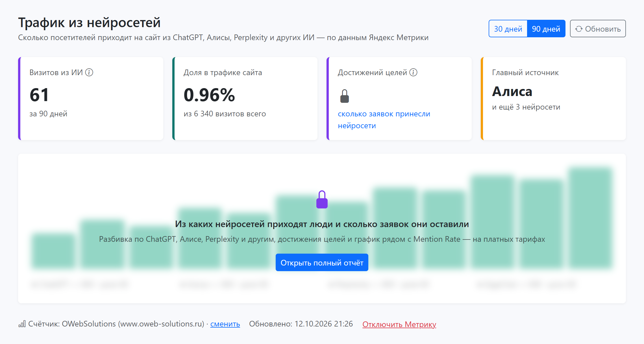Click Счётчик: OWebSolutions counter label

click(x=116, y=324)
